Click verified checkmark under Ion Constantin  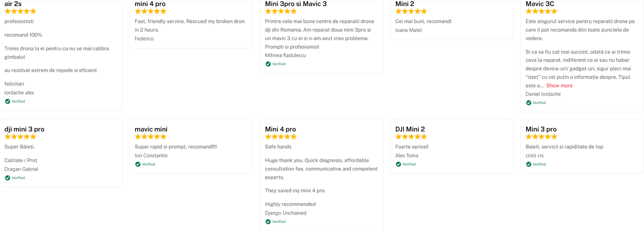pos(138,164)
